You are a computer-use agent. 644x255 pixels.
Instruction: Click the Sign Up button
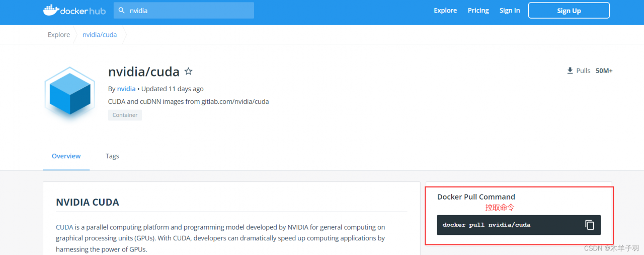coord(569,11)
